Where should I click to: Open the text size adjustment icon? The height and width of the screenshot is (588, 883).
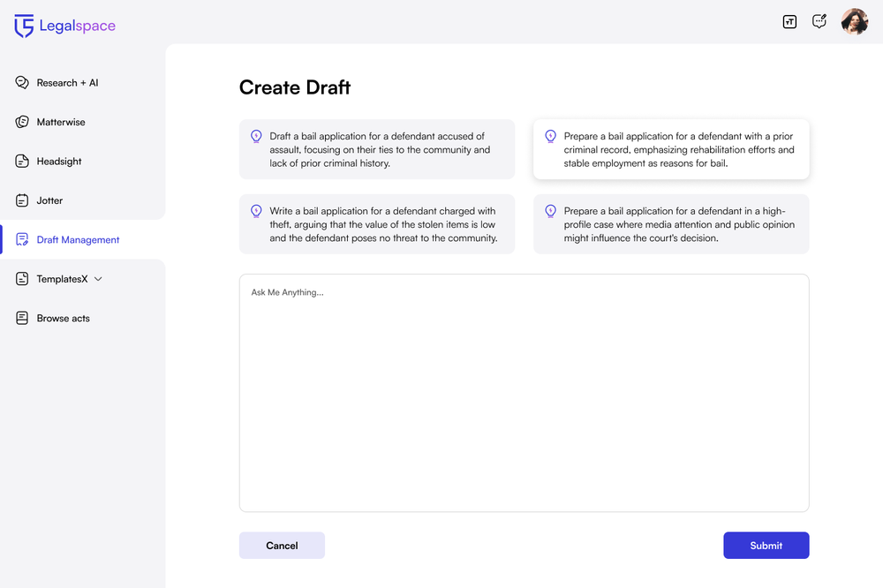pyautogui.click(x=789, y=21)
